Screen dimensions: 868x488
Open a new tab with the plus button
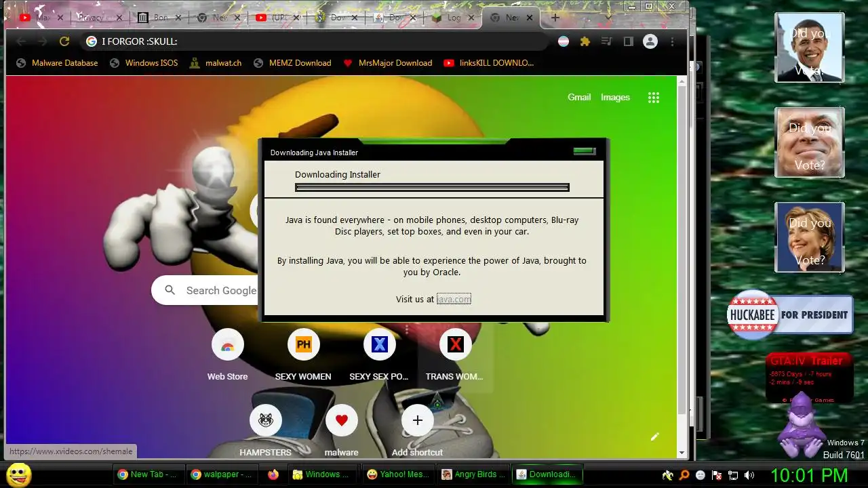(x=555, y=18)
